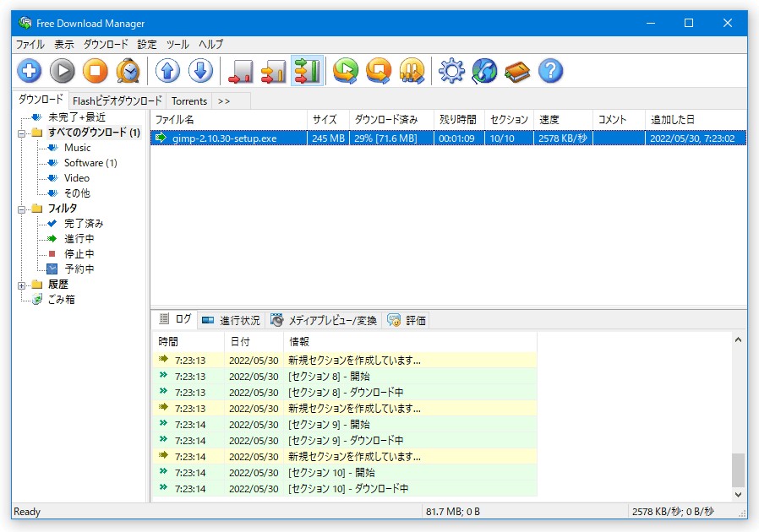This screenshot has height=532, width=759.
Task: Open the ヘルプ menu
Action: 211,45
